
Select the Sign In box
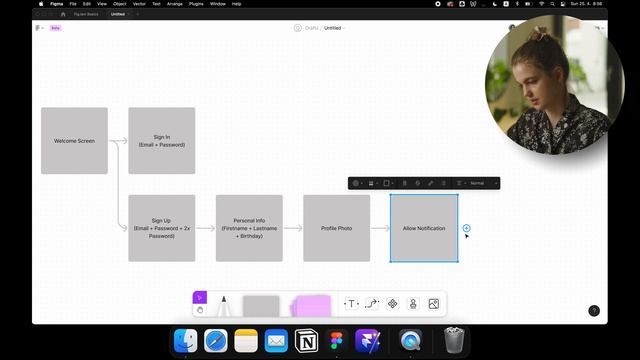[162, 141]
